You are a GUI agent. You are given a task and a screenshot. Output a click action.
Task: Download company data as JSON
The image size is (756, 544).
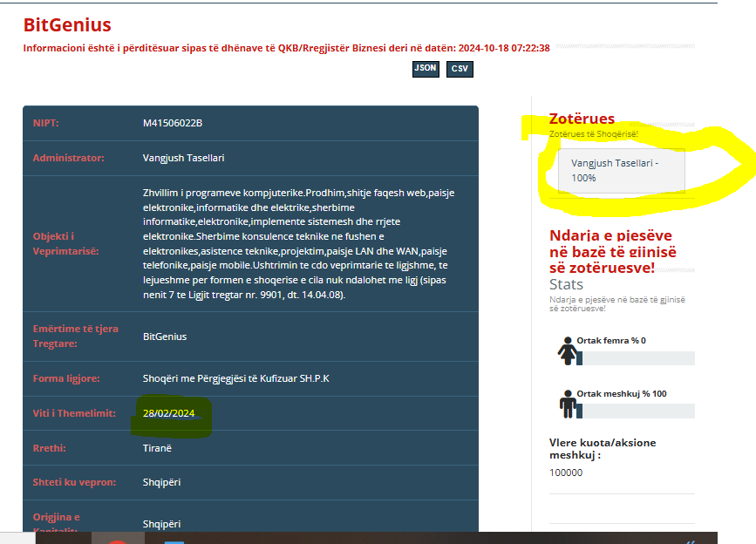coord(426,69)
